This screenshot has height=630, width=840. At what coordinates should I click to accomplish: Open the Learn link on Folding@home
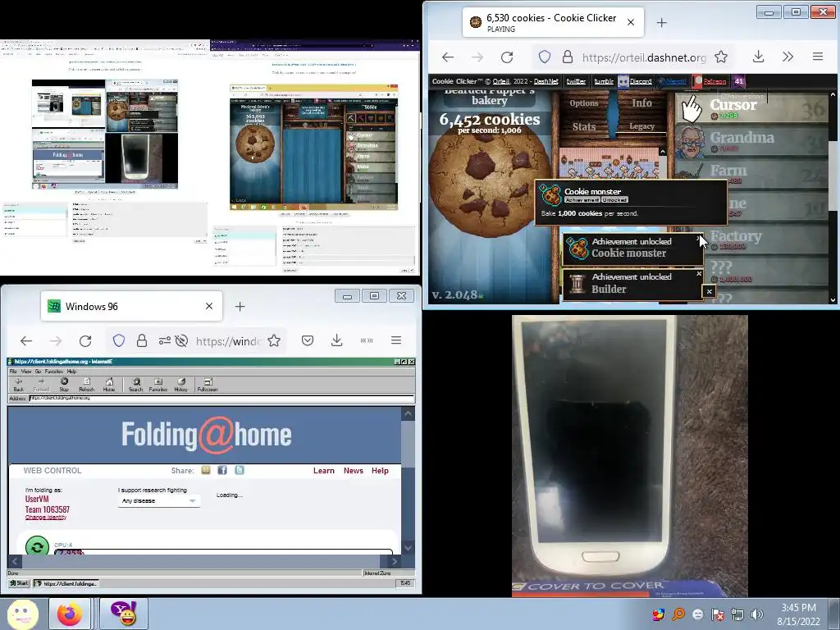pyautogui.click(x=323, y=470)
